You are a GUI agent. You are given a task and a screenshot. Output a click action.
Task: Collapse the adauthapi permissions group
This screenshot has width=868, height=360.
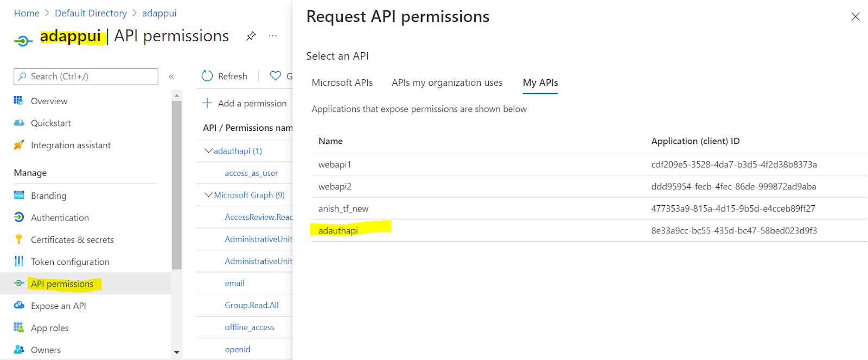[x=208, y=151]
